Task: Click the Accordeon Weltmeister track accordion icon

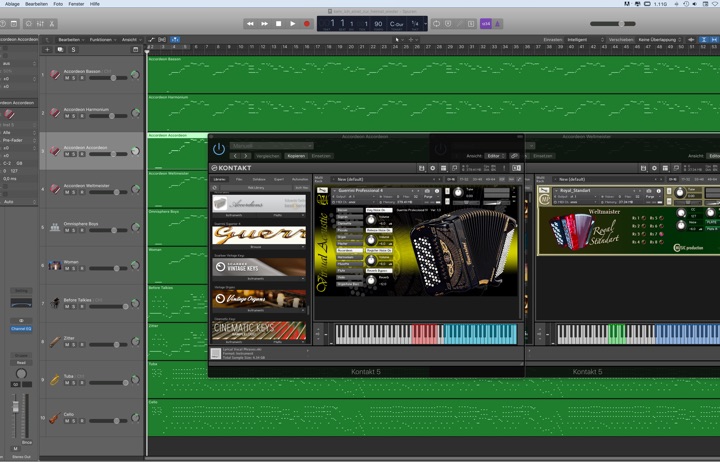Action: click(x=55, y=189)
